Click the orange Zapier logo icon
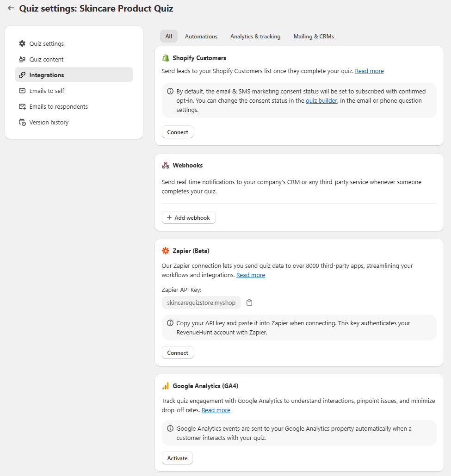The width and height of the screenshot is (451, 476). (x=166, y=251)
